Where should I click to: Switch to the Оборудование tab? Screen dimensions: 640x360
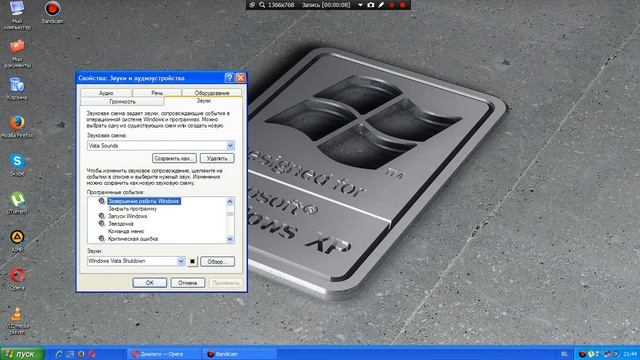coord(212,93)
